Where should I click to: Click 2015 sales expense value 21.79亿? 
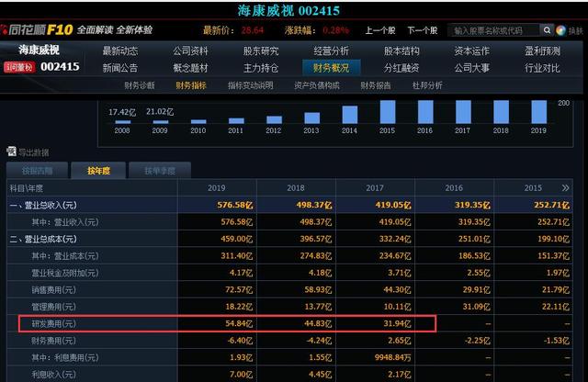click(x=555, y=290)
